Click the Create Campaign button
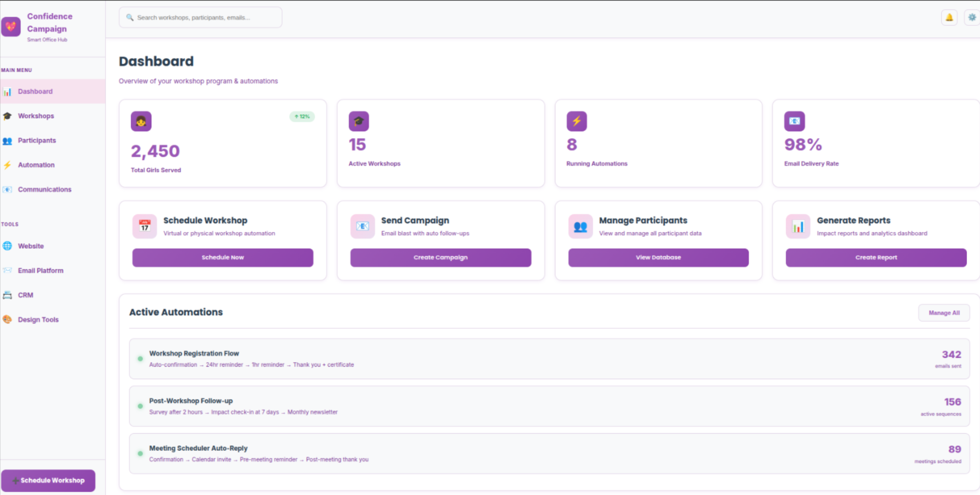 point(441,257)
